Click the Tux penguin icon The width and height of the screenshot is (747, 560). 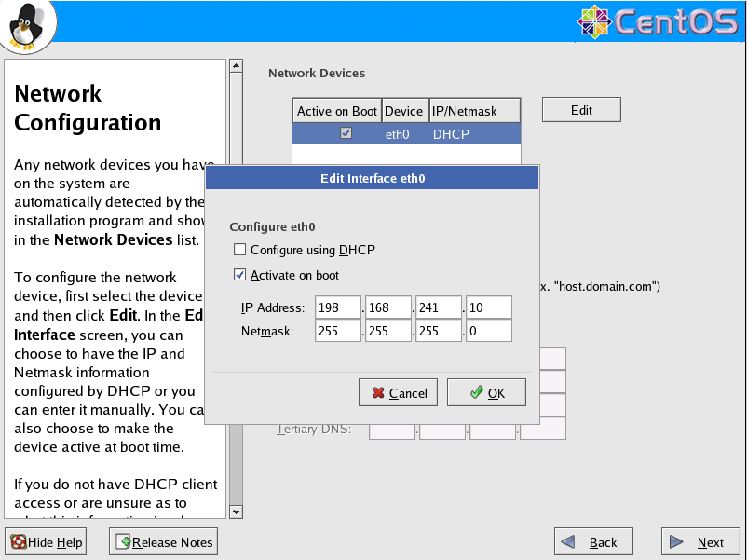tap(27, 25)
